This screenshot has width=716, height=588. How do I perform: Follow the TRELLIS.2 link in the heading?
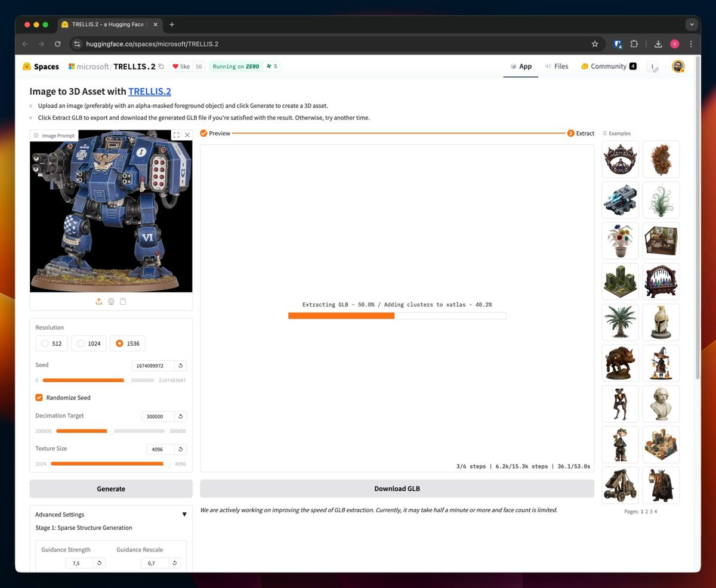click(x=149, y=91)
